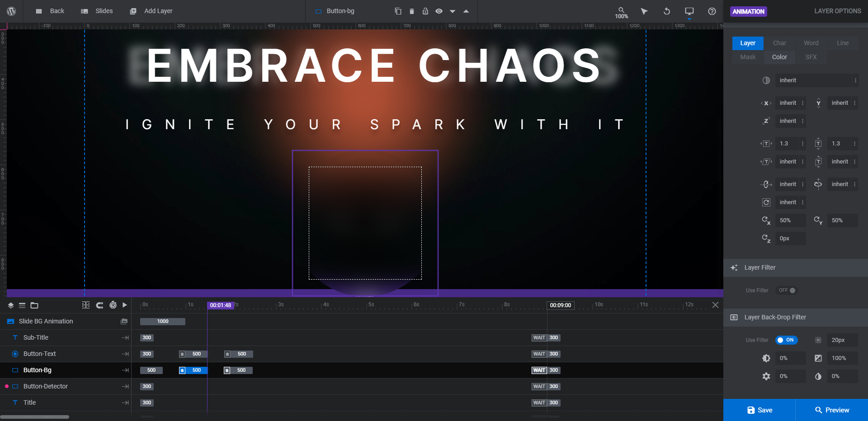Open the 100% zoom control
The image size is (868, 421).
pos(622,13)
